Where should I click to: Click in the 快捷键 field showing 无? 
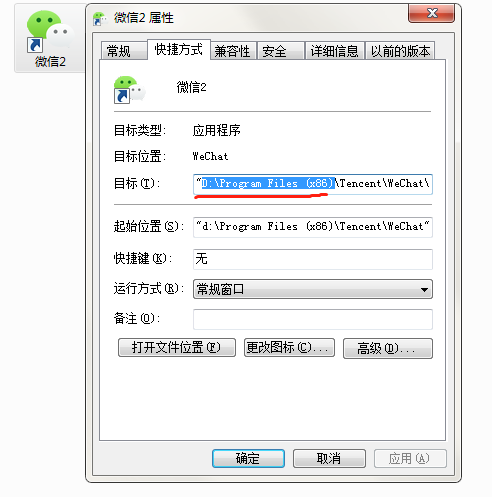313,259
